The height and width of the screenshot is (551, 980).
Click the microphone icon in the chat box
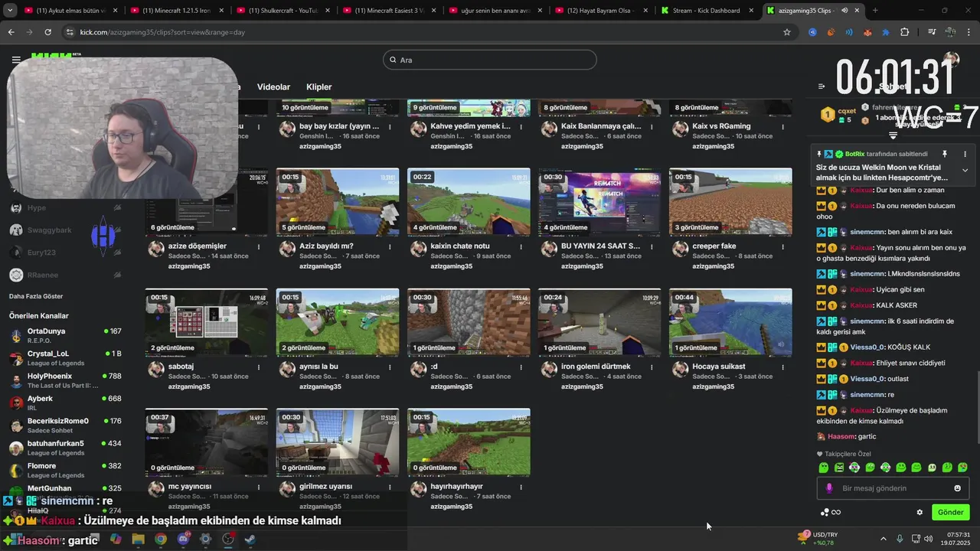point(829,488)
